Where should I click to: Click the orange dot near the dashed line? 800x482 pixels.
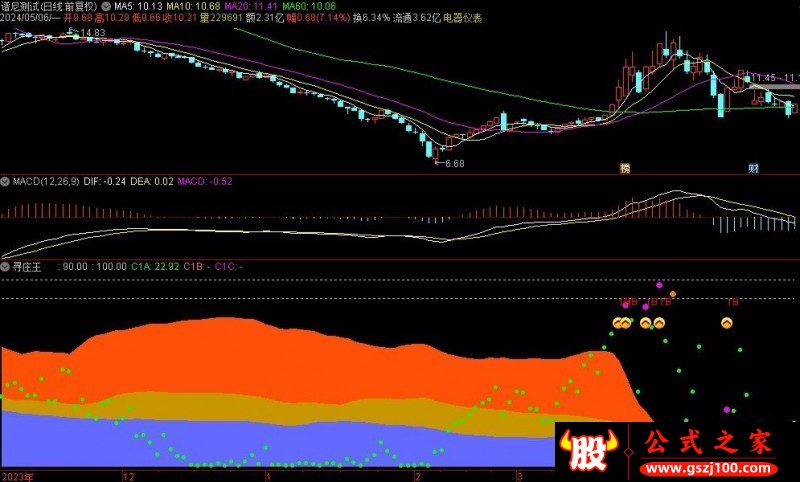tap(673, 294)
